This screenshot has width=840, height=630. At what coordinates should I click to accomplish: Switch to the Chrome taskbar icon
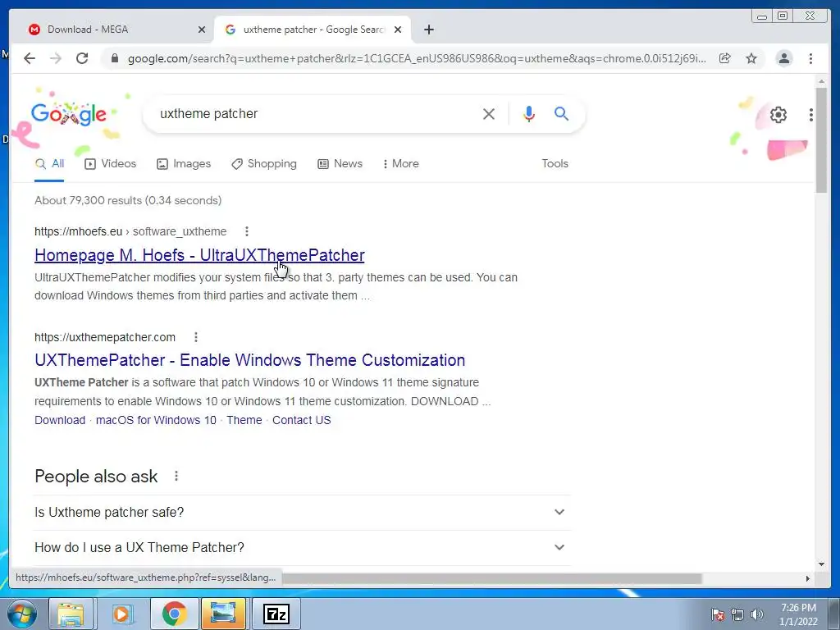click(174, 614)
